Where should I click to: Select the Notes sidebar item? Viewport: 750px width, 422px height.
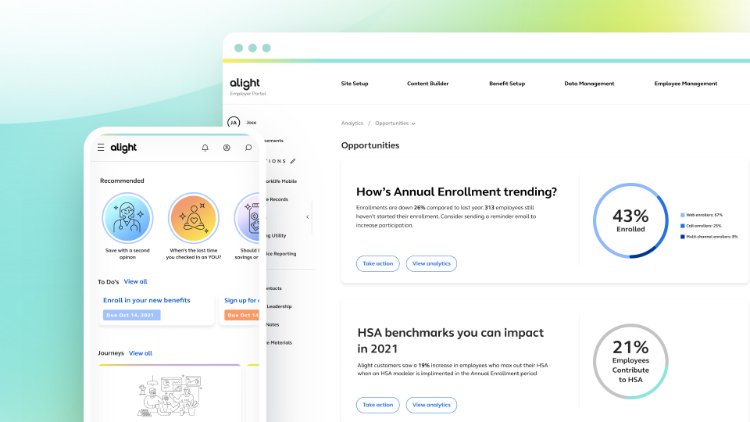click(x=273, y=324)
